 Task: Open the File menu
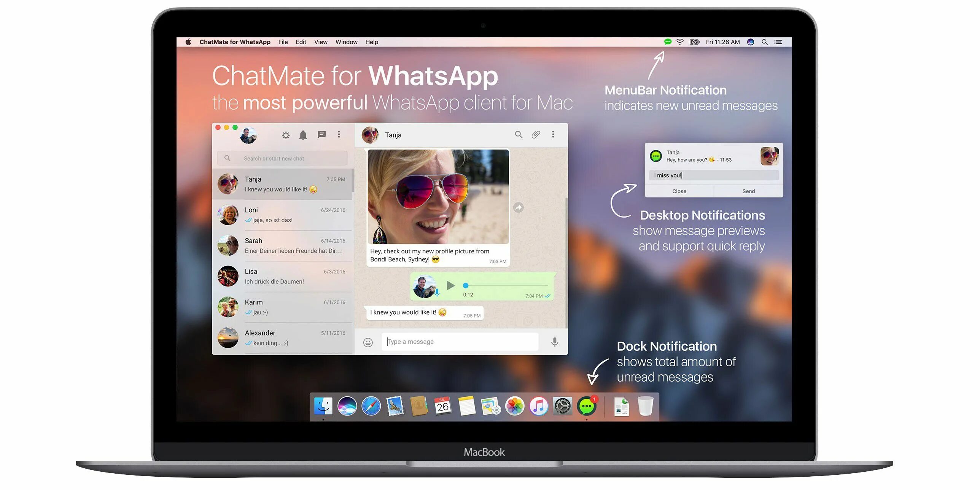(x=283, y=42)
